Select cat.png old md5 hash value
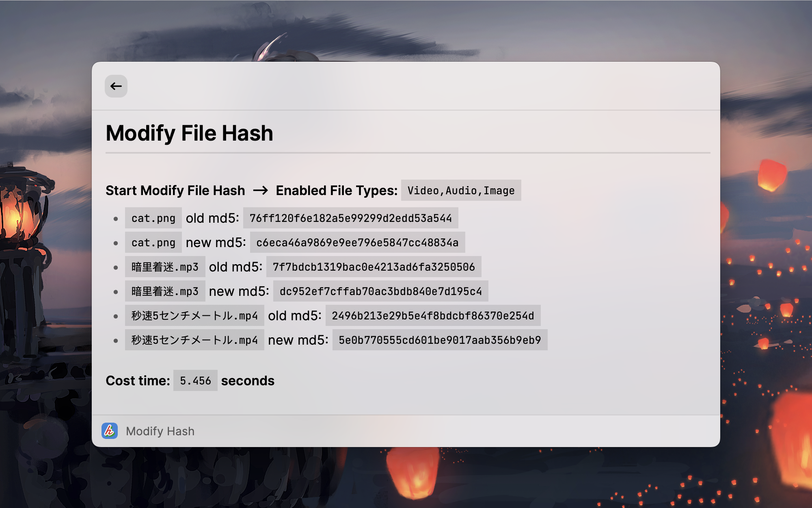The height and width of the screenshot is (508, 812). point(350,218)
